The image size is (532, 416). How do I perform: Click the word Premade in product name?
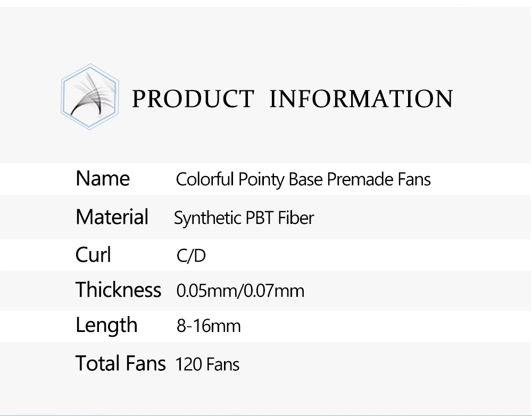360,179
